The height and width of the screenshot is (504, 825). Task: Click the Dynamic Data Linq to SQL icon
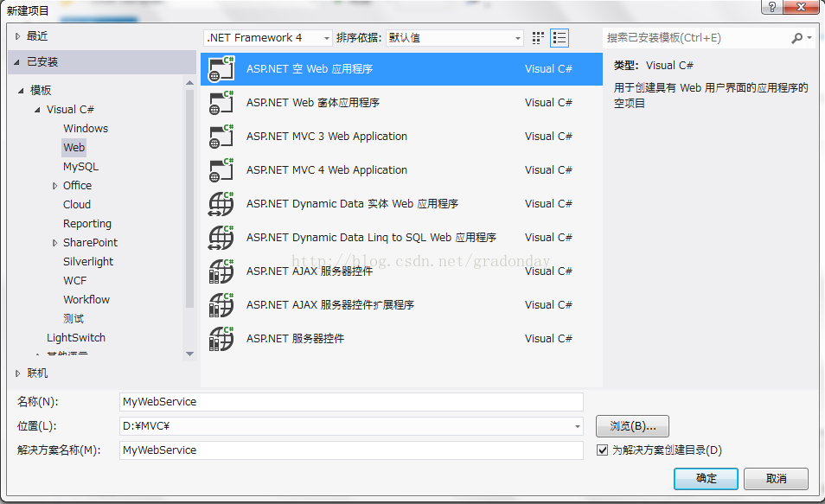click(x=221, y=237)
